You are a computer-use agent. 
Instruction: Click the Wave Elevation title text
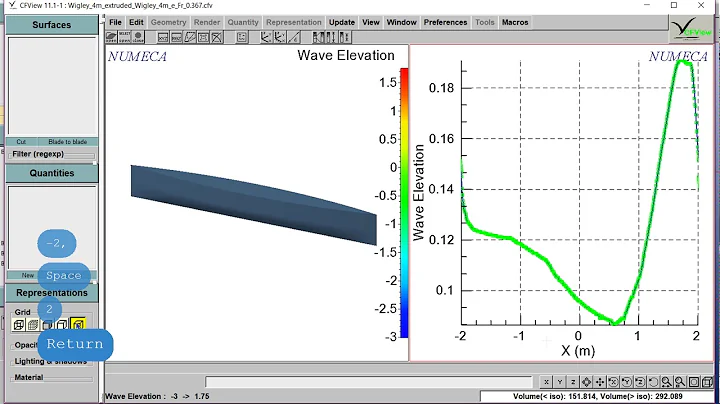tap(346, 56)
